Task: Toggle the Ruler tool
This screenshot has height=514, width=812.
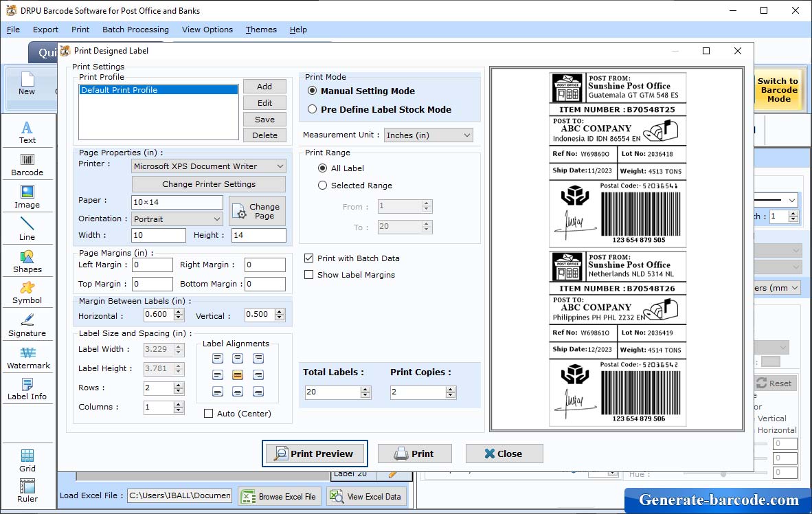Action: tap(27, 491)
